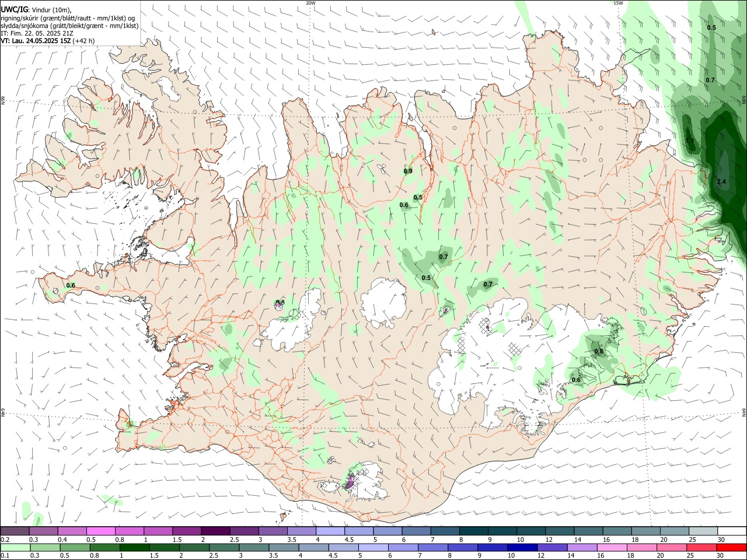
Task: Click the bright red 30 mm rain swatch
Action: tap(731, 547)
